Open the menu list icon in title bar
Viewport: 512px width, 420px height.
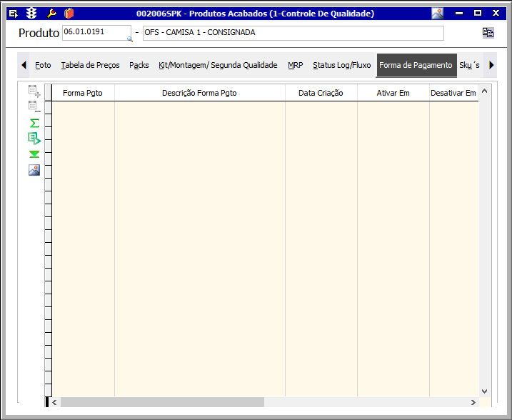coord(14,14)
